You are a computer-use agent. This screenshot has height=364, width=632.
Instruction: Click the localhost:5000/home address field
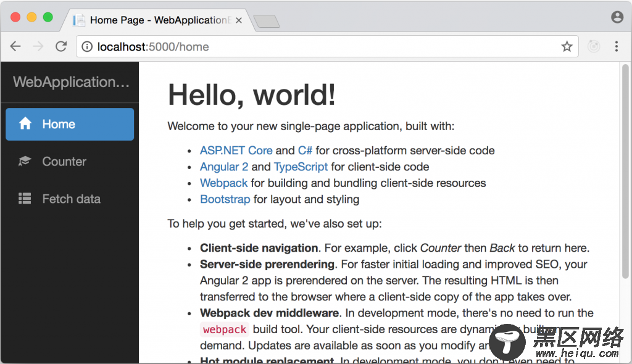tap(327, 47)
